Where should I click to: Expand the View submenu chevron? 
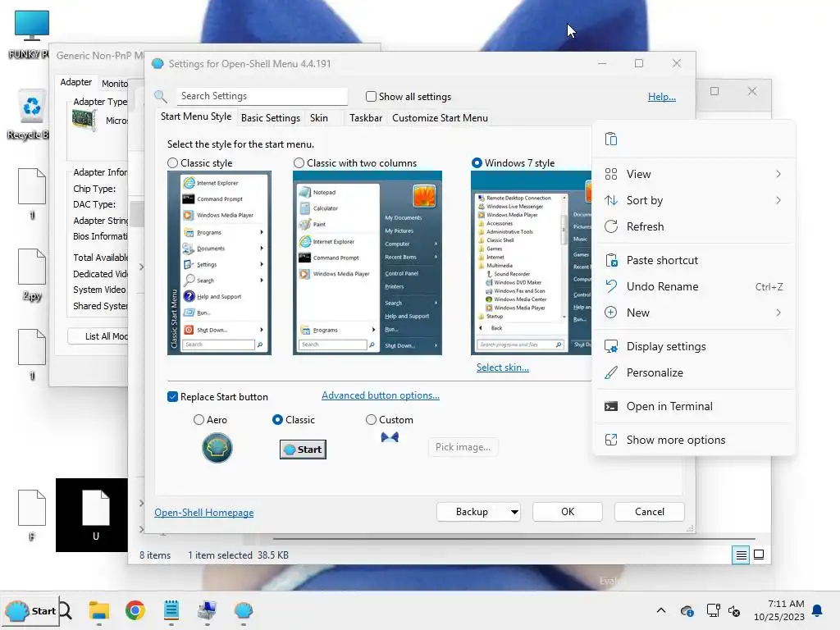pos(778,174)
